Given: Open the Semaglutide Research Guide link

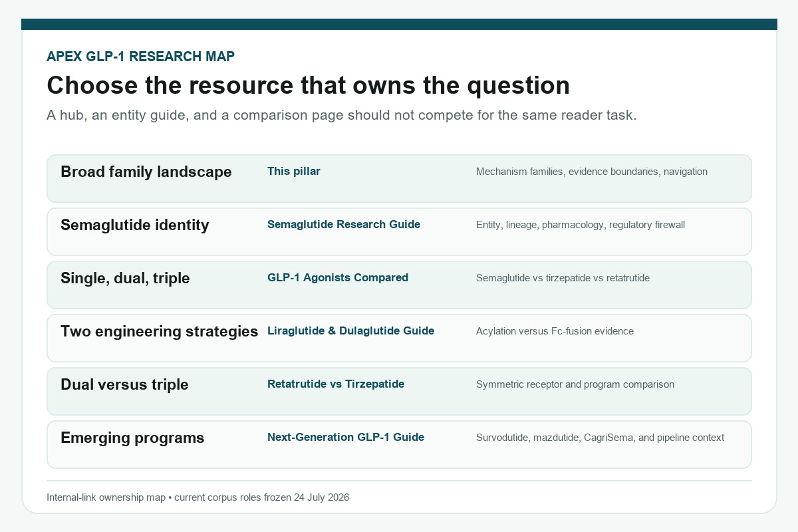Looking at the screenshot, I should 344,225.
